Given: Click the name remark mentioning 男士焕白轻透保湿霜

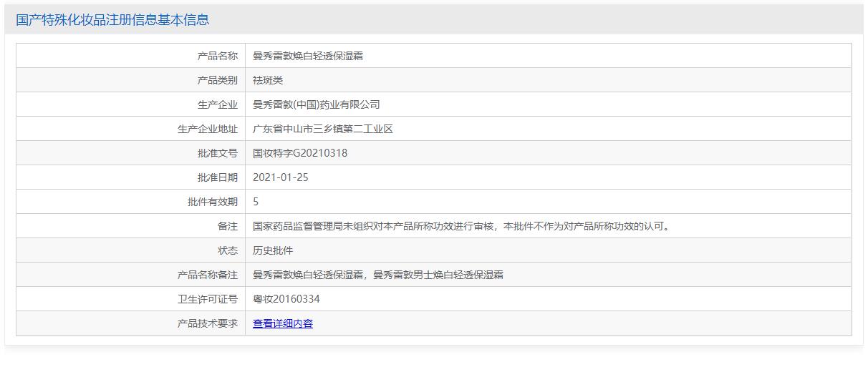Looking at the screenshot, I should (378, 275).
